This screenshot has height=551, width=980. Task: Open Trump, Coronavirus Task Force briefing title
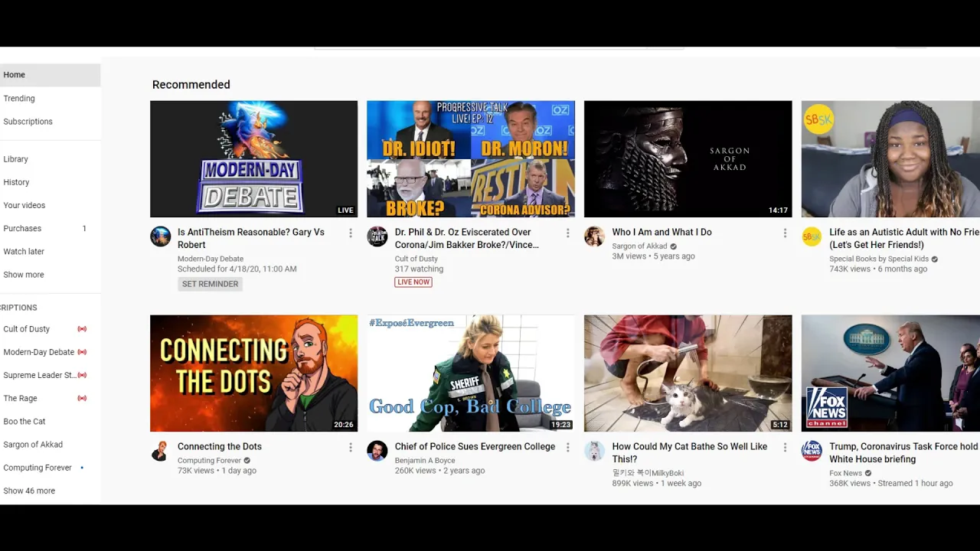pos(904,453)
